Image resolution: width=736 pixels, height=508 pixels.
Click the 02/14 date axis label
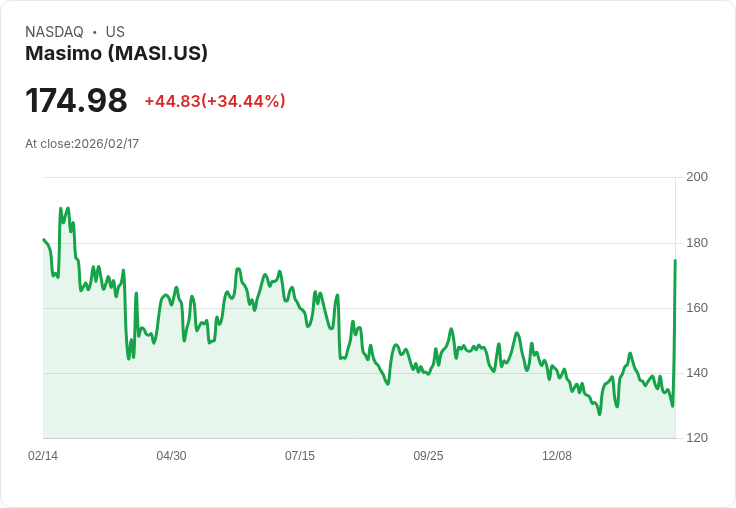pyautogui.click(x=43, y=455)
